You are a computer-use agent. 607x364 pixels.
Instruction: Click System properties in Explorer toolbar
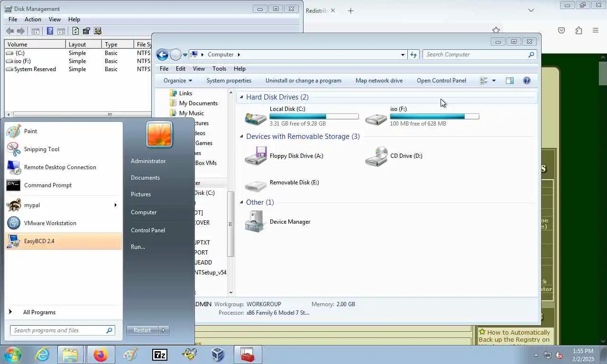(229, 81)
